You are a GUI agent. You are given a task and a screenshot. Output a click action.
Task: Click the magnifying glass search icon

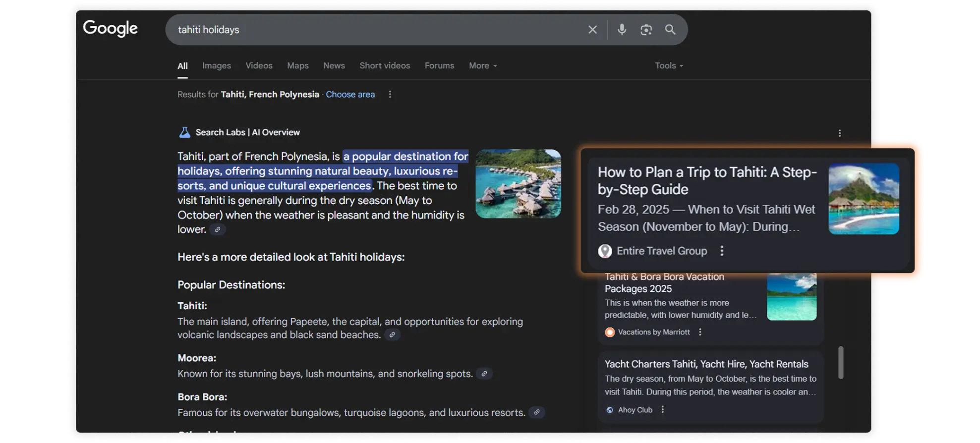click(670, 30)
